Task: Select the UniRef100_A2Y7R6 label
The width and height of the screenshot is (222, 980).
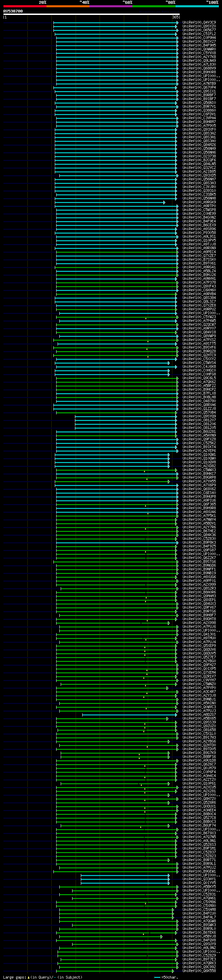Action: (x=199, y=527)
